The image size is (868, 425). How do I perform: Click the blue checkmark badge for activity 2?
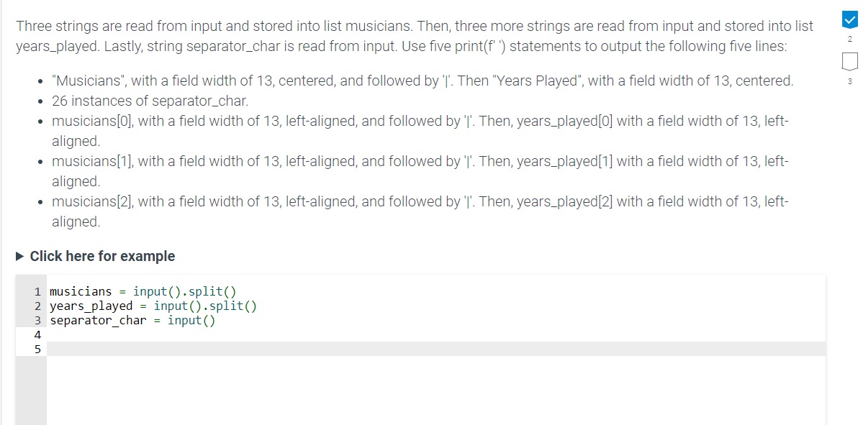click(849, 20)
